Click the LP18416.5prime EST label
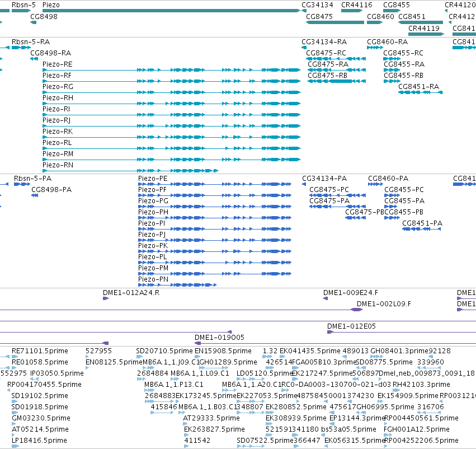The width and height of the screenshot is (476, 449). pos(40,441)
